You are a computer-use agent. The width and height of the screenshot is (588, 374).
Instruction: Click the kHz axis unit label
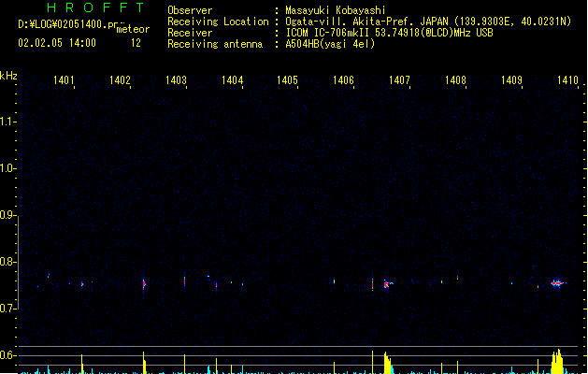[8, 76]
